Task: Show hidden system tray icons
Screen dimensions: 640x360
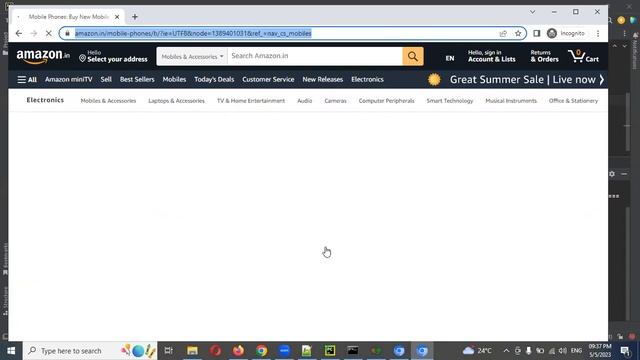Action: [506, 351]
